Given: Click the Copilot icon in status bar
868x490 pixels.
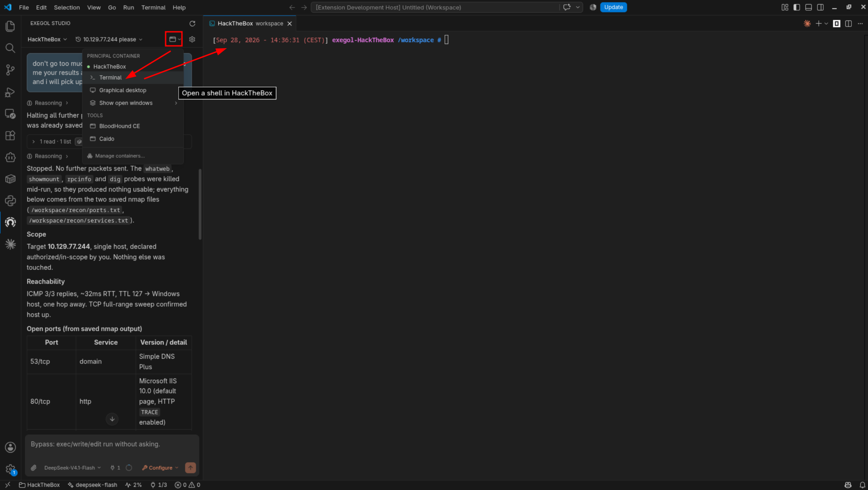Looking at the screenshot, I should pyautogui.click(x=848, y=485).
